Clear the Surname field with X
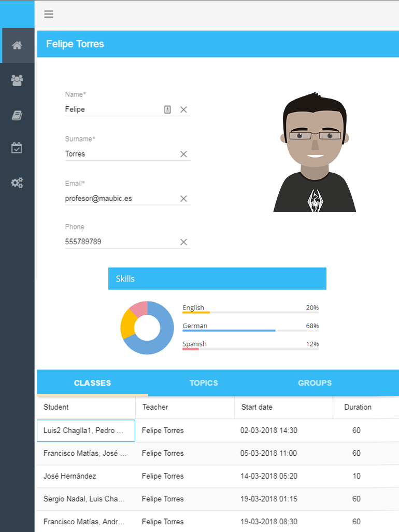This screenshot has height=532, width=399. pyautogui.click(x=183, y=154)
